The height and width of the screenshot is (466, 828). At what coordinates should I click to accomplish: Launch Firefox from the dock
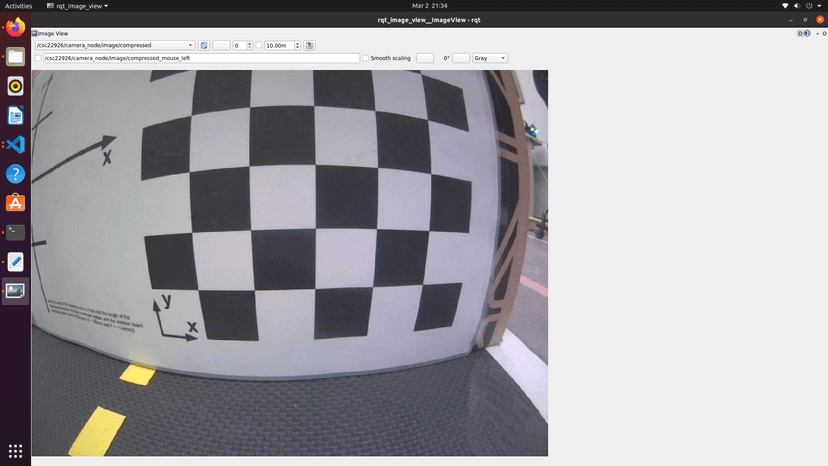15,27
